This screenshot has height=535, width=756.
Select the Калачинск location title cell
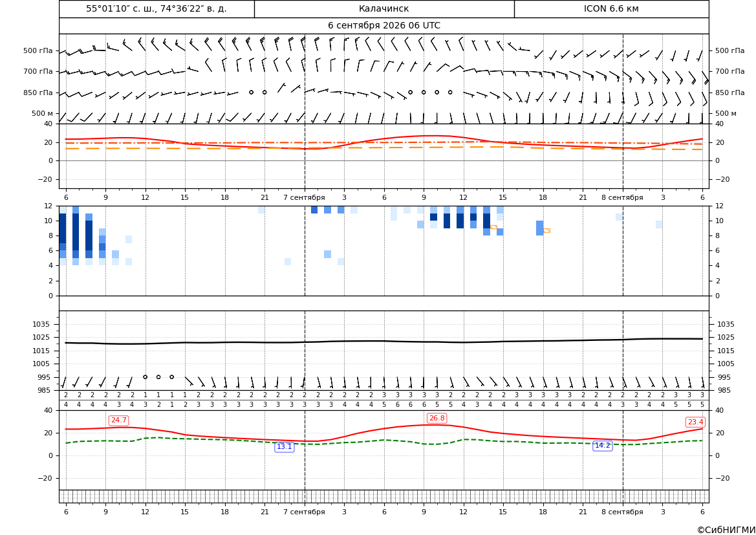point(383,8)
